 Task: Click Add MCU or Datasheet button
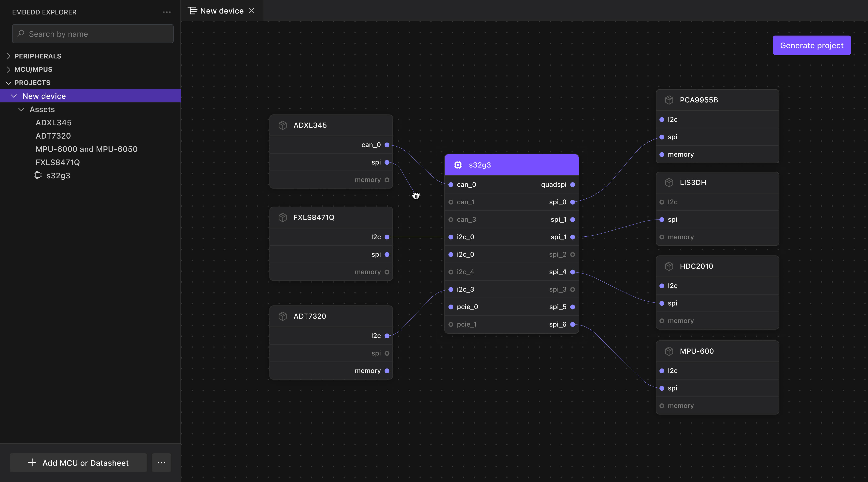tap(78, 463)
